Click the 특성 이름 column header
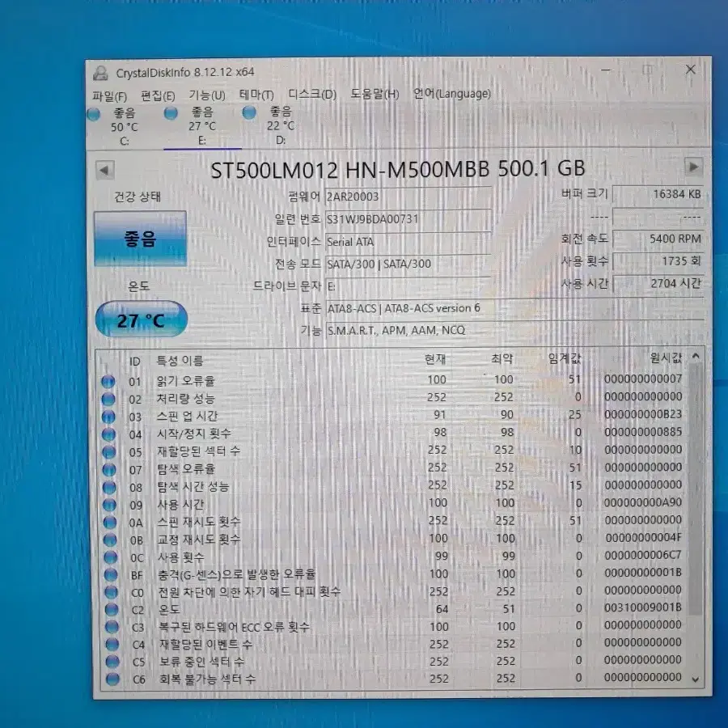 coord(180,361)
